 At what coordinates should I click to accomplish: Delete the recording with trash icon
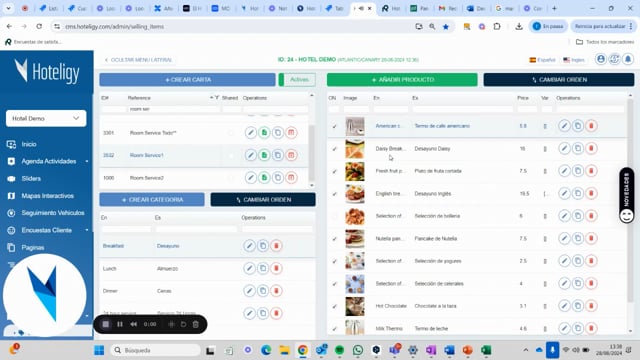196,324
